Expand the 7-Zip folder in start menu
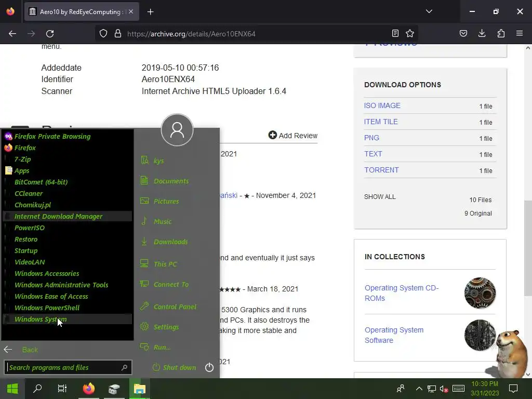532x399 pixels. click(x=67, y=159)
